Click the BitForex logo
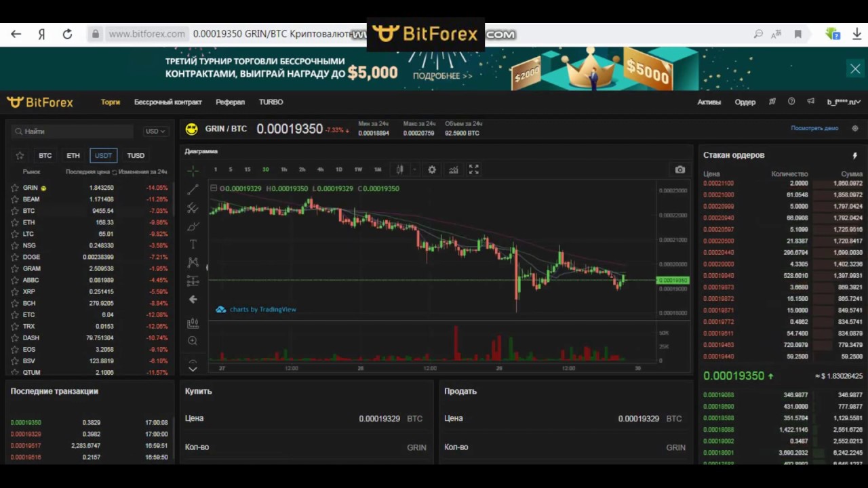The width and height of the screenshot is (868, 488). (40, 102)
